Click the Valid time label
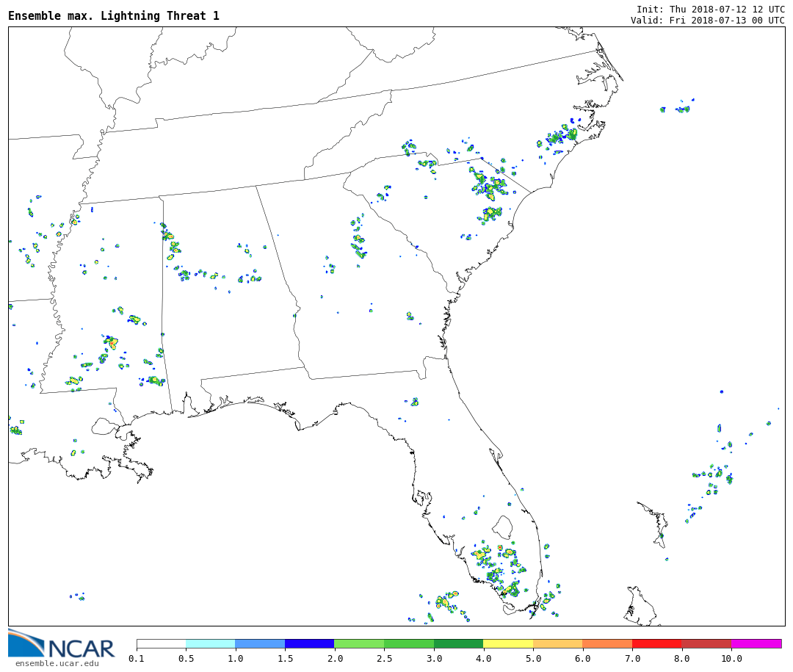 707,20
